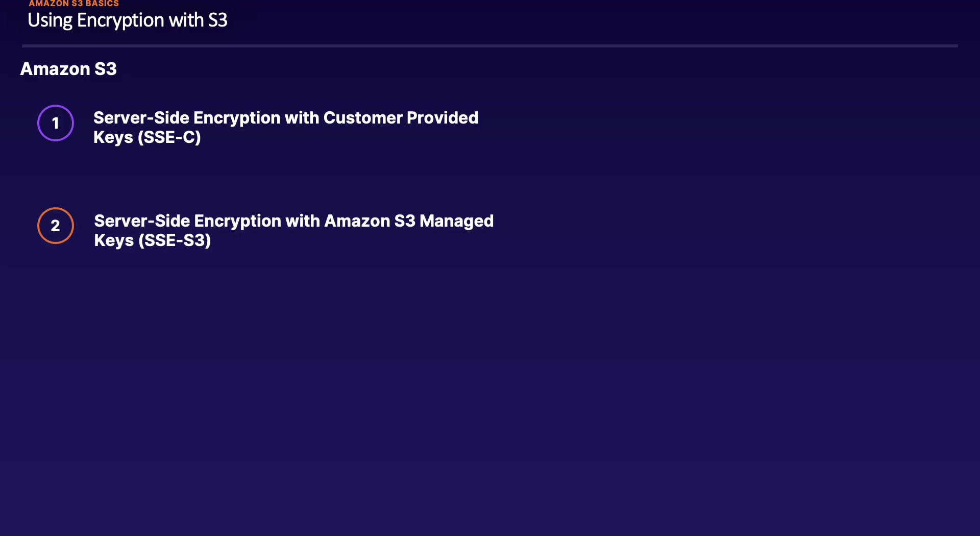The width and height of the screenshot is (980, 536).
Task: Click the word "Keys" before "(SSE-S3)"
Action: [114, 240]
